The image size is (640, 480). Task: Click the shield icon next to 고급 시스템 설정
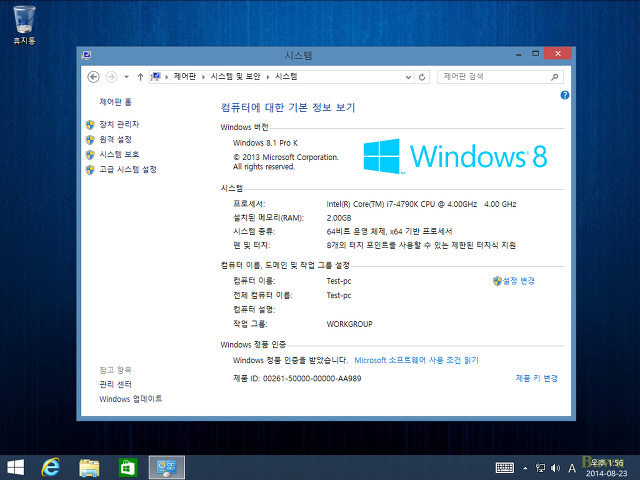[90, 169]
